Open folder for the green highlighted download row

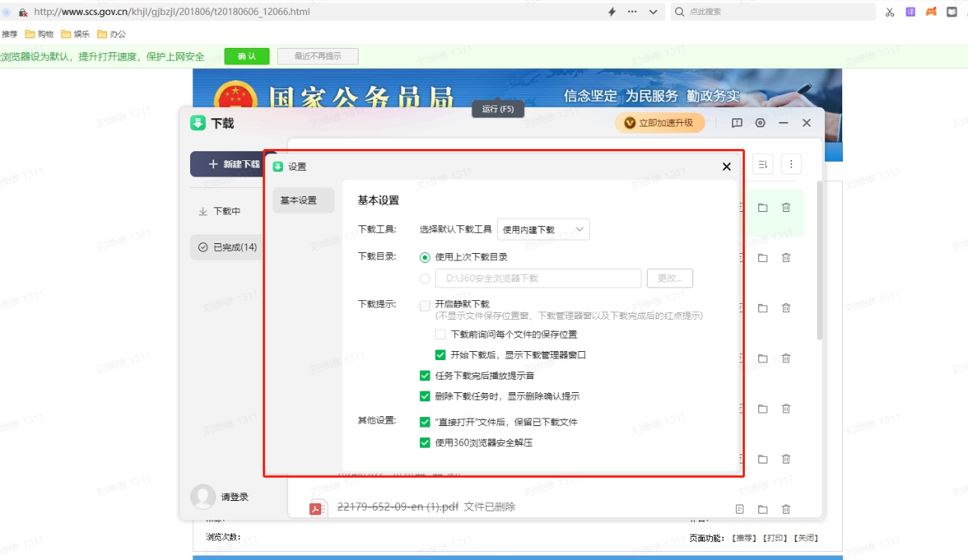pyautogui.click(x=762, y=207)
